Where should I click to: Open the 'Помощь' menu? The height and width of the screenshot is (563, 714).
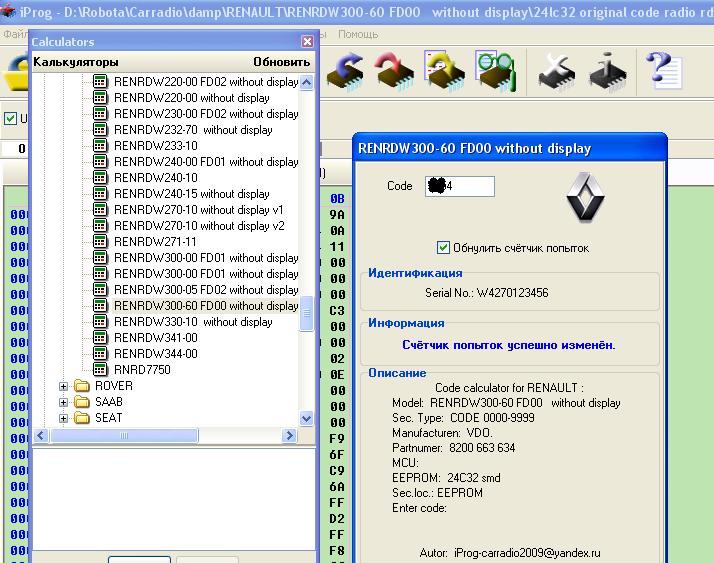tap(358, 34)
